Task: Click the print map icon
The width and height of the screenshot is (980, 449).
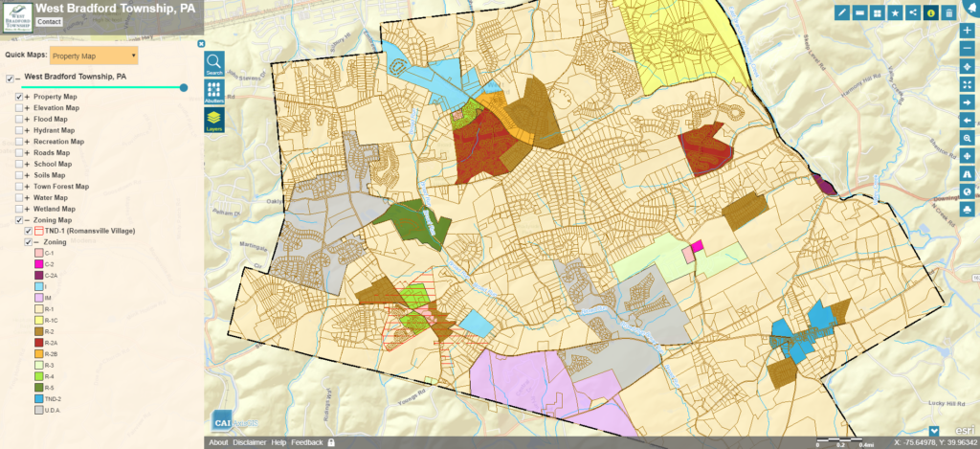Action: pos(968,210)
